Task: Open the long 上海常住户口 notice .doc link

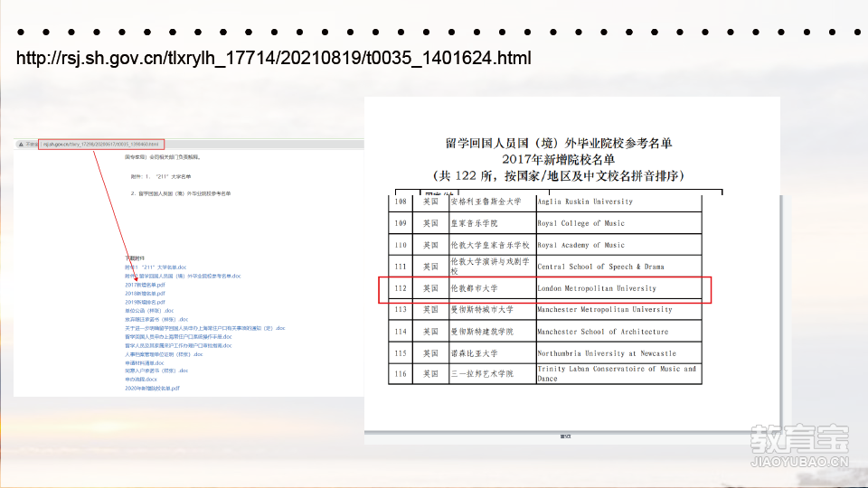Action: [x=205, y=328]
